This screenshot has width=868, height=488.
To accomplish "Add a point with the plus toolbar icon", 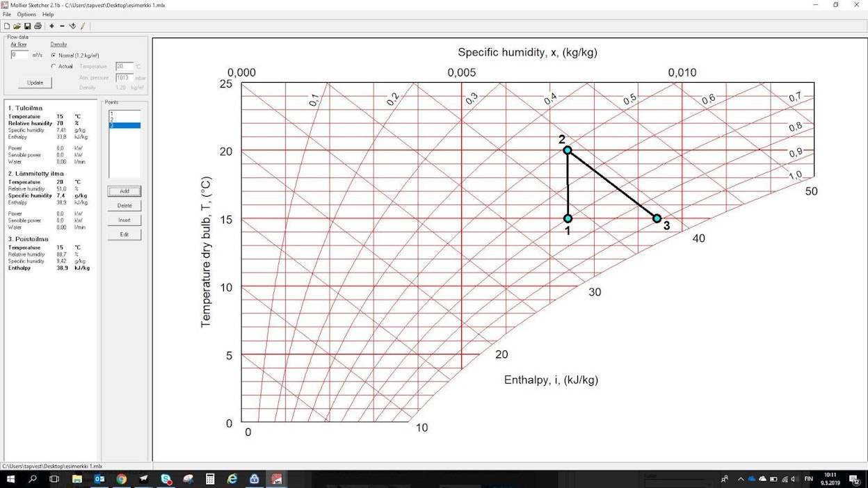I will click(51, 26).
